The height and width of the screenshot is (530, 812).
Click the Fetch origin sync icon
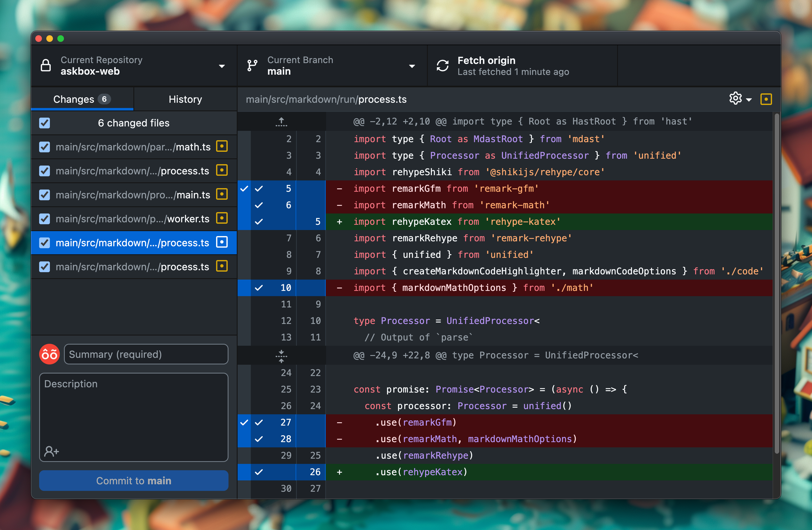pyautogui.click(x=442, y=66)
